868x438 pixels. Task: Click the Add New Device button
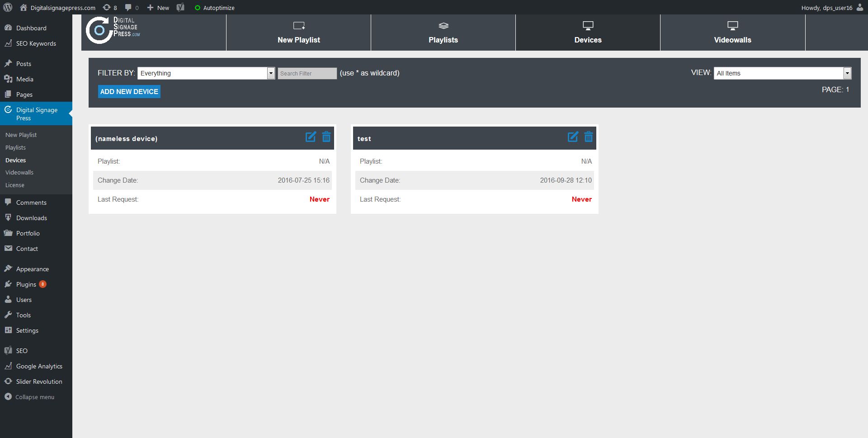tap(129, 92)
